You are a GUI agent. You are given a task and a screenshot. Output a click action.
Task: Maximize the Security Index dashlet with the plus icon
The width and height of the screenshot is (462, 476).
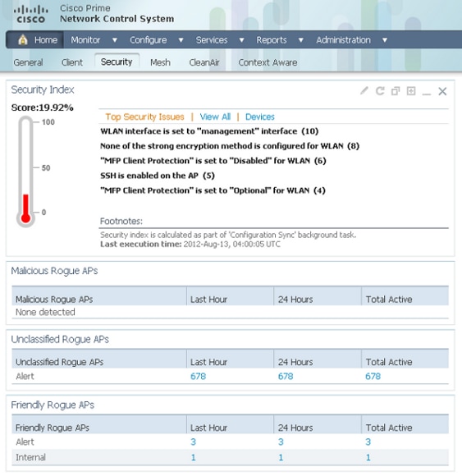(411, 91)
